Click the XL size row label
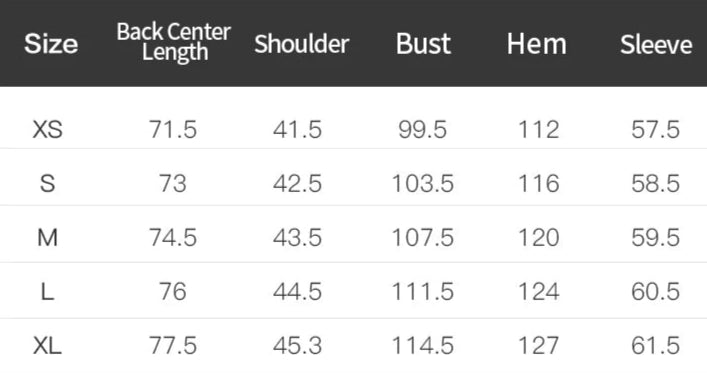Screen dimensions: 707x373 point(47,346)
